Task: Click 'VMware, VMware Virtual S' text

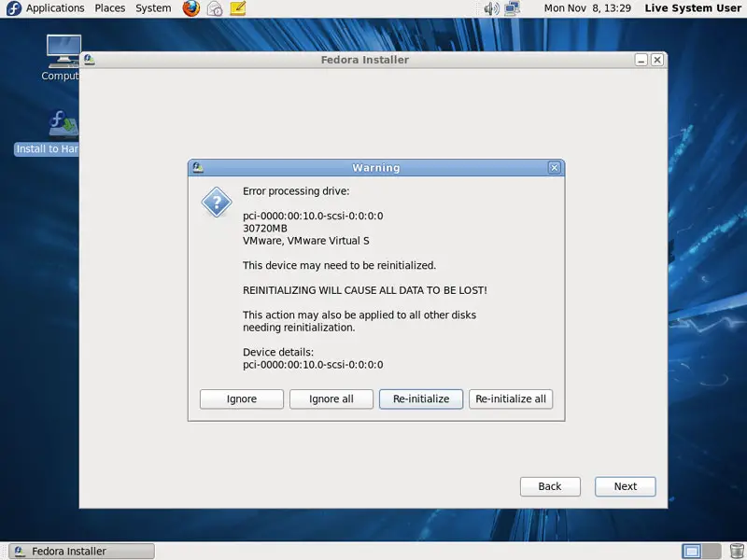Action: (306, 241)
